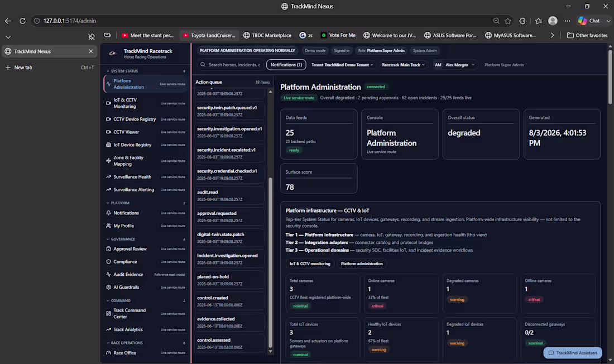Image resolution: width=614 pixels, height=364 pixels.
Task: Click the Zone & Facility Mapping icon
Action: click(x=108, y=161)
